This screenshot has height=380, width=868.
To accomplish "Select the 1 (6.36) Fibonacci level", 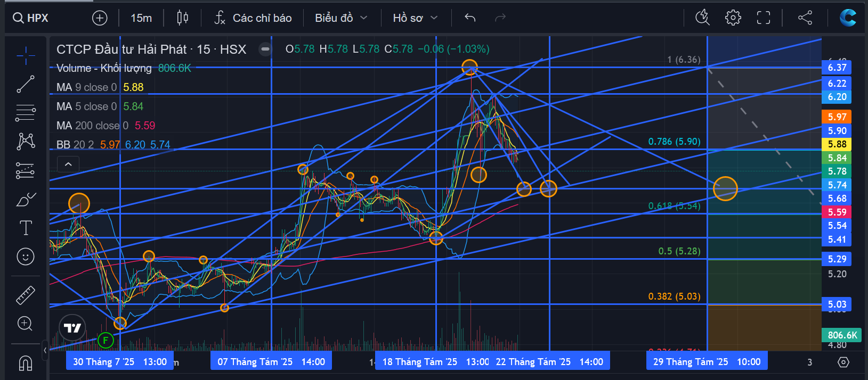I will pos(684,60).
